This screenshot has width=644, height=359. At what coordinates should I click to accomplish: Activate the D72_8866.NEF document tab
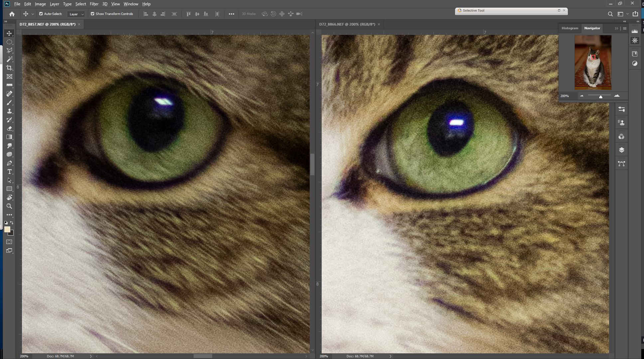pyautogui.click(x=347, y=24)
